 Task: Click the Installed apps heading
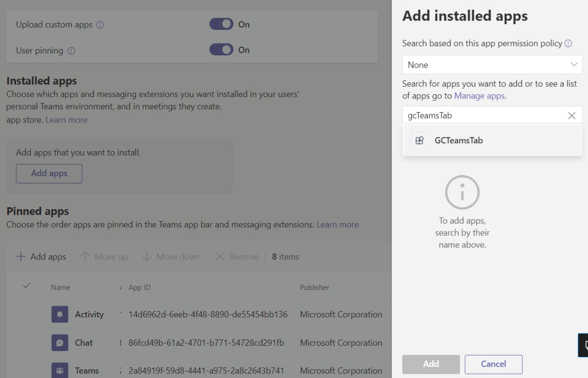point(42,81)
